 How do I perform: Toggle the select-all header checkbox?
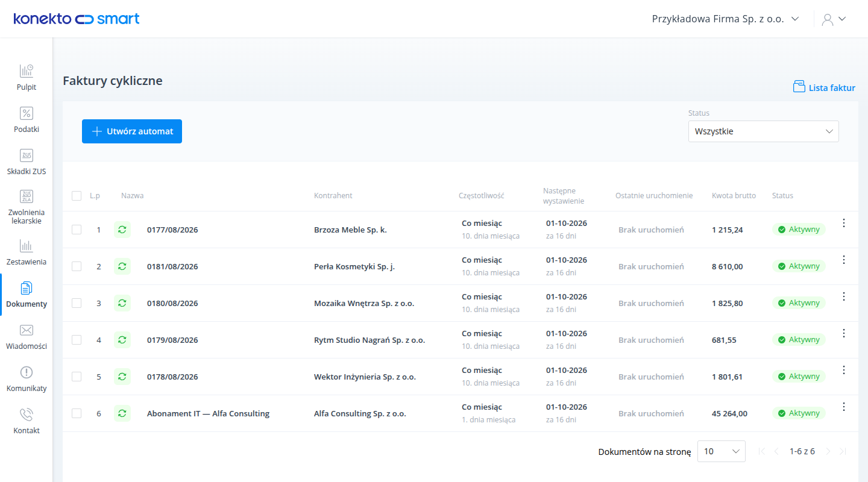tap(77, 196)
